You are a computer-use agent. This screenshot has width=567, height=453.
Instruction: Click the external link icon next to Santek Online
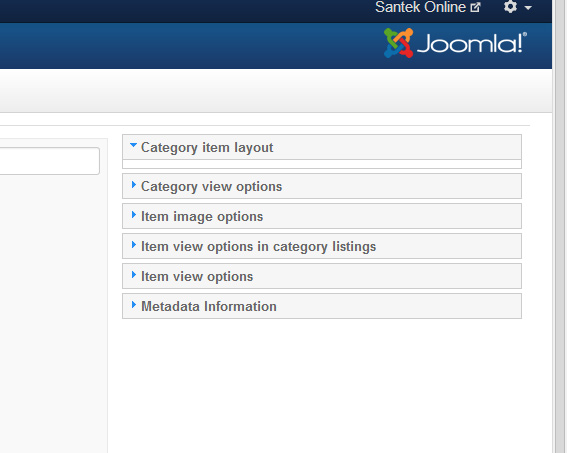[x=475, y=7]
